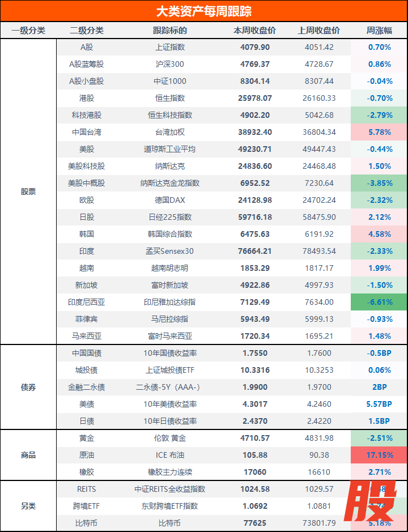
Task: Select the 跟踪标的 column header
Action: tap(170, 30)
